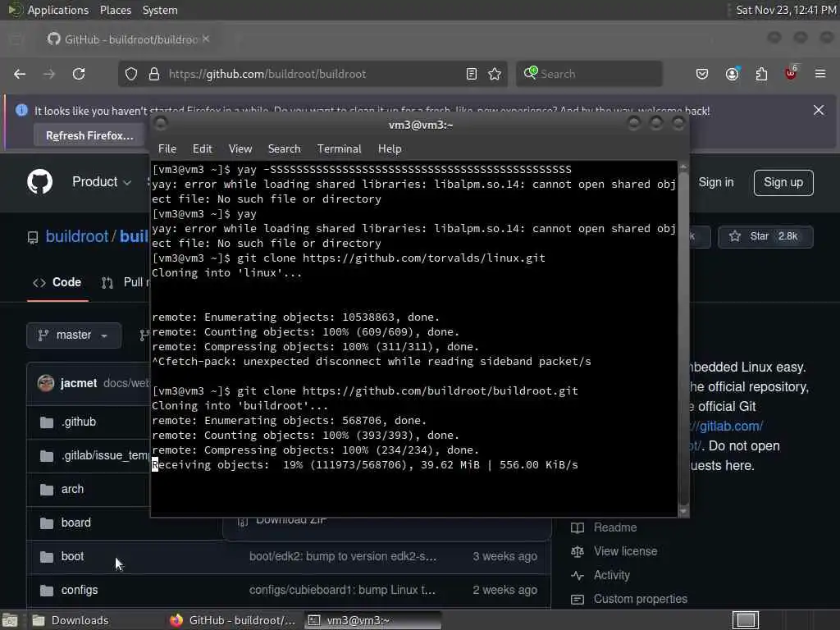Image resolution: width=840 pixels, height=630 pixels.
Task: Open the tracking protection shield icon in address bar
Action: click(x=131, y=74)
